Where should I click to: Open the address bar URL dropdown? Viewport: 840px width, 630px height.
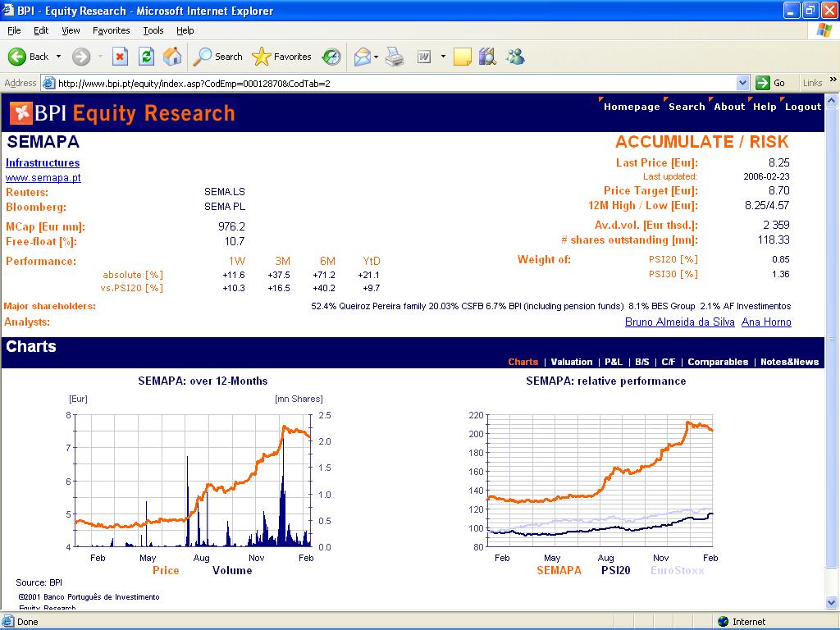click(742, 83)
